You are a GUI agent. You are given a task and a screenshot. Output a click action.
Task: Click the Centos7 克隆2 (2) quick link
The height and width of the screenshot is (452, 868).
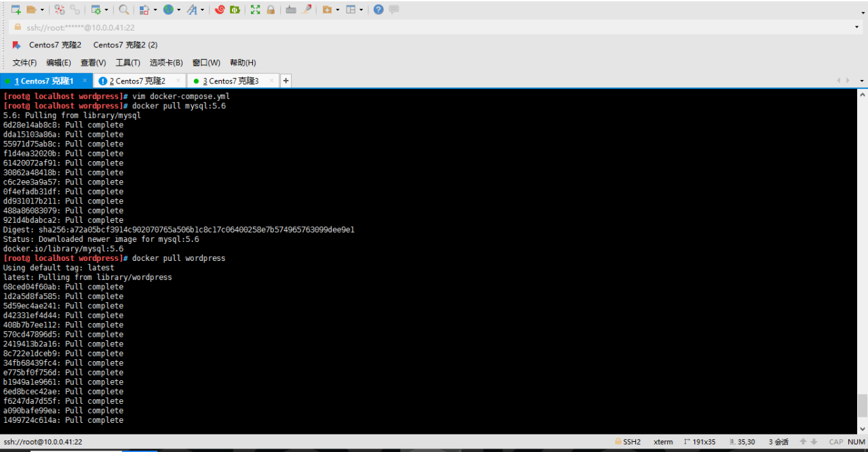[125, 45]
